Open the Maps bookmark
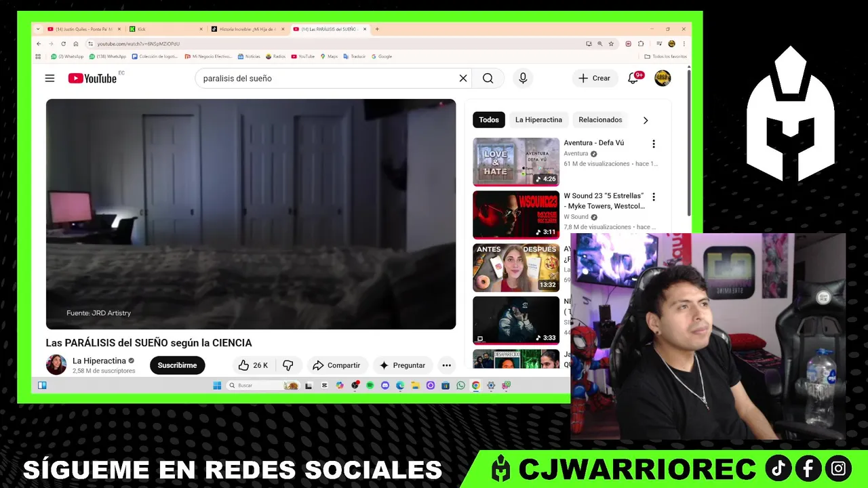Viewport: 868px width, 488px height. coord(329,56)
